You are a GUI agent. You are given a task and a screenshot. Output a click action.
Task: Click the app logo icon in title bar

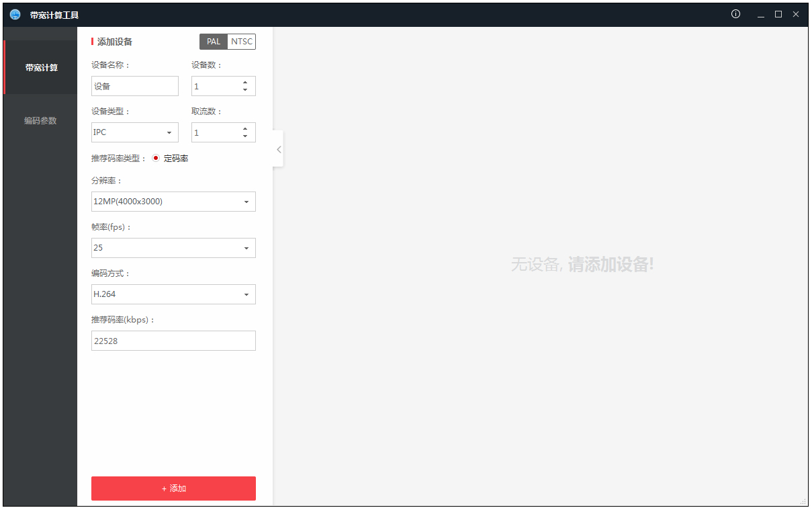pos(15,14)
